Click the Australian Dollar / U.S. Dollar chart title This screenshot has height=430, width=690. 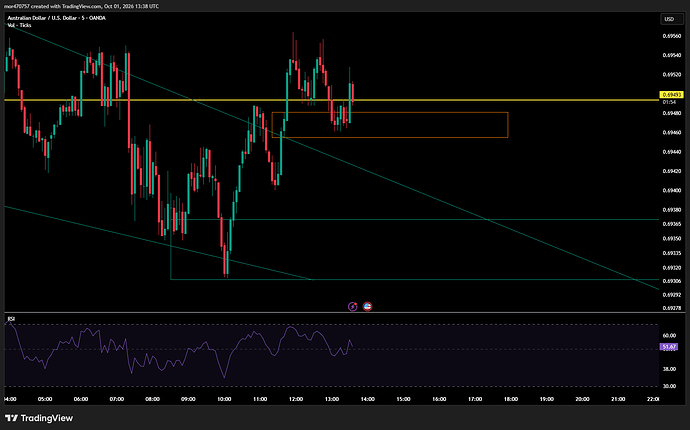tap(56, 18)
